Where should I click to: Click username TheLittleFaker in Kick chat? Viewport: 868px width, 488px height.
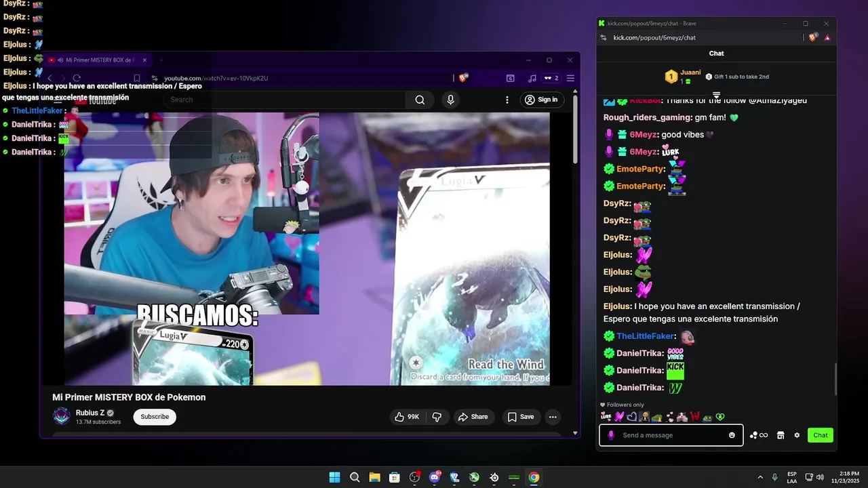point(646,336)
